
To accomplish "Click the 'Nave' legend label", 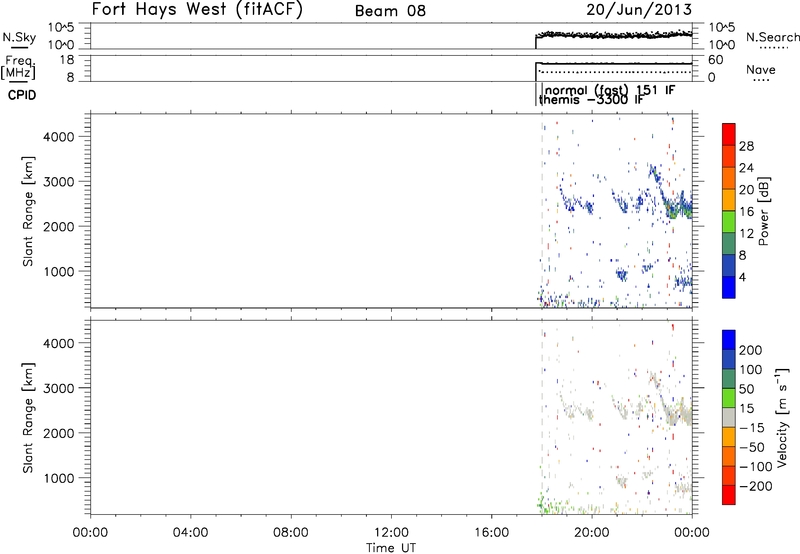I will (x=761, y=70).
